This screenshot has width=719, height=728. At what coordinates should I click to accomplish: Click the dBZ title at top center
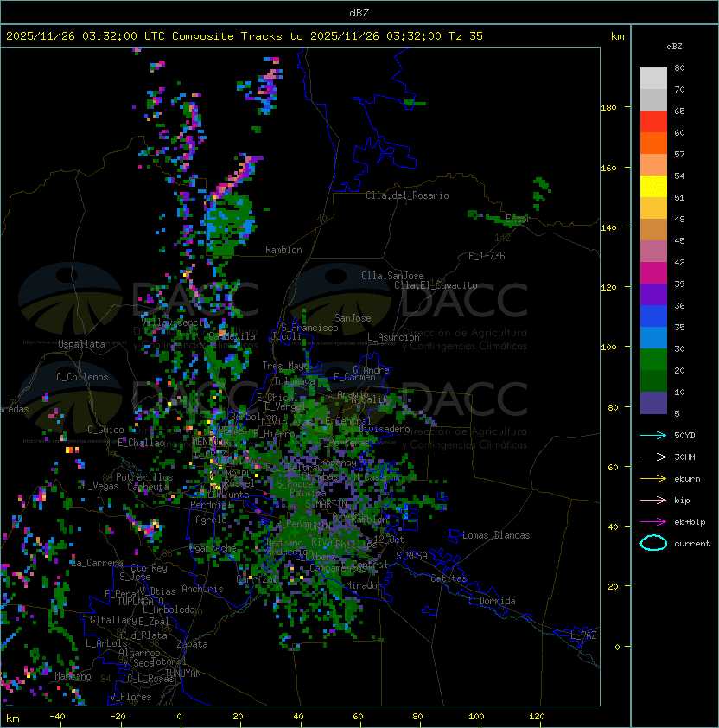[x=359, y=13]
